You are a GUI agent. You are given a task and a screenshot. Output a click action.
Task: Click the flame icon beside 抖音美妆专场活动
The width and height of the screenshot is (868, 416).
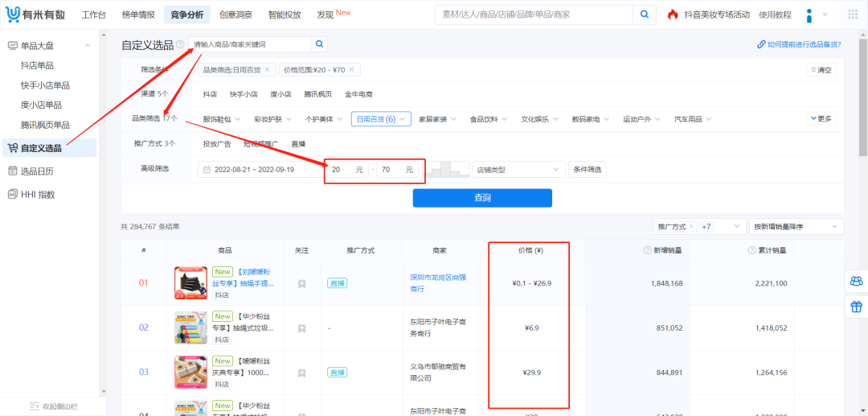tap(673, 14)
